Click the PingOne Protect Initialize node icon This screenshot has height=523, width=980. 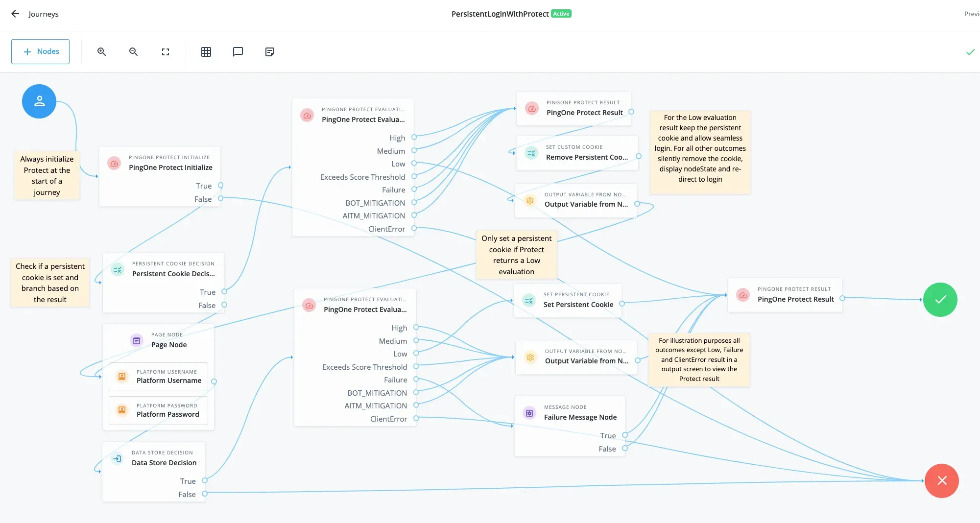(114, 163)
